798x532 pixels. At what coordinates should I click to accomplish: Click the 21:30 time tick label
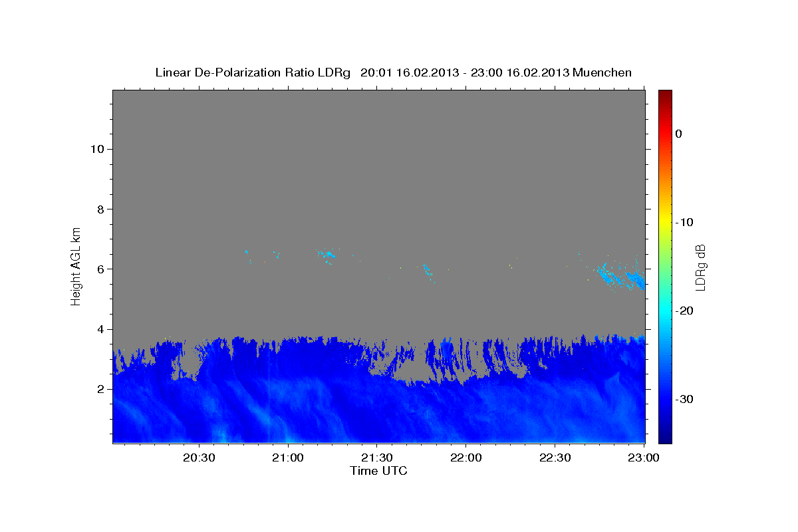[376, 458]
